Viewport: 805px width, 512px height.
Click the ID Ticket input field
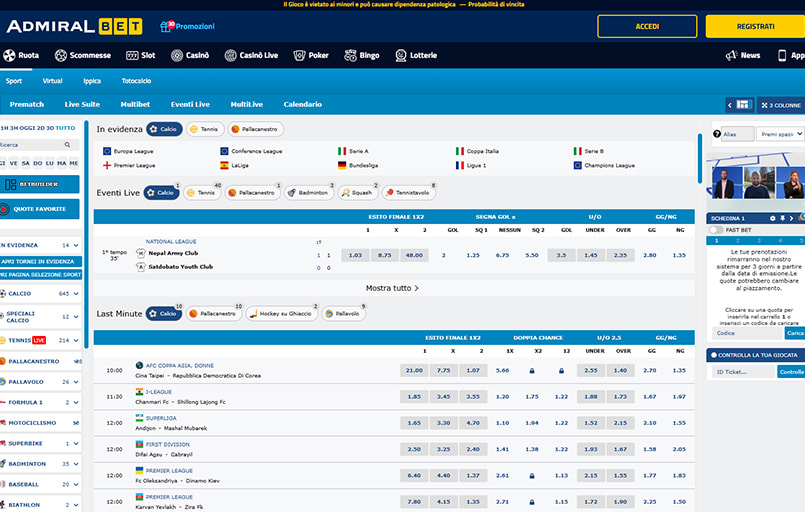[x=743, y=372]
